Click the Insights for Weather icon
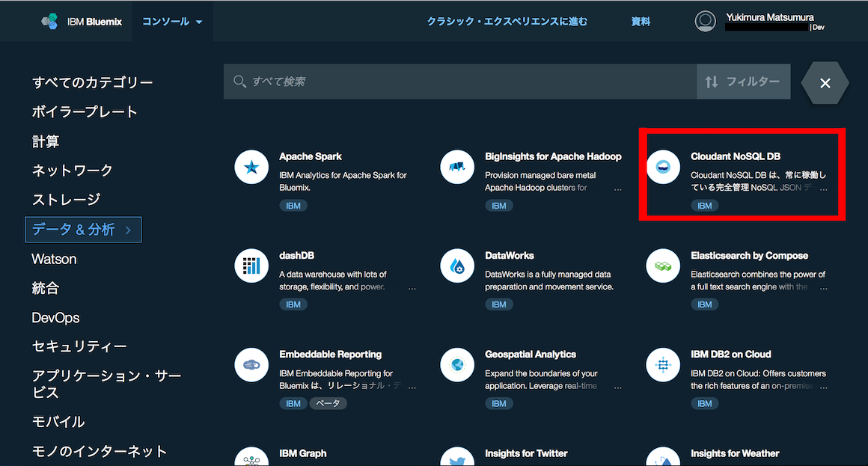The width and height of the screenshot is (868, 466). (x=663, y=457)
